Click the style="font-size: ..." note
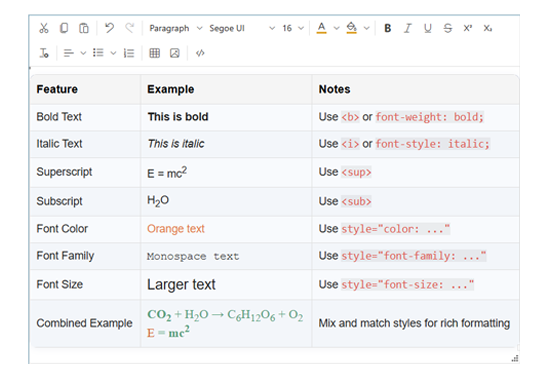This screenshot has width=550, height=380. (x=407, y=284)
